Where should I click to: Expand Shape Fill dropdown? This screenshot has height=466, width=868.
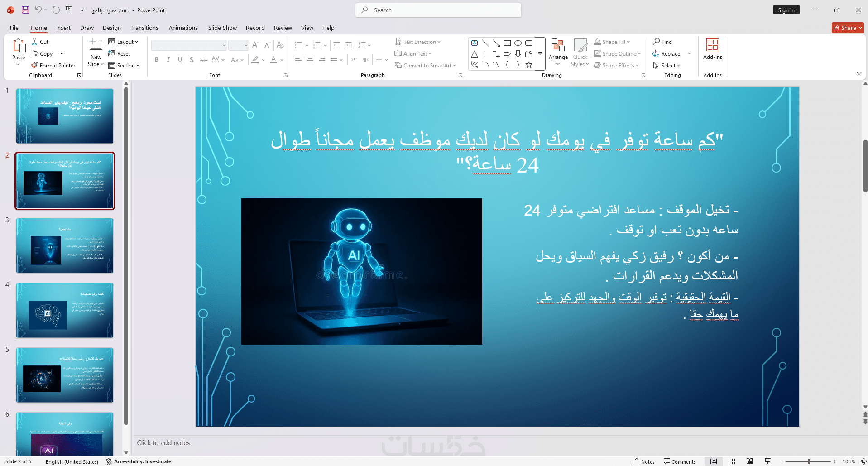[x=612, y=42]
